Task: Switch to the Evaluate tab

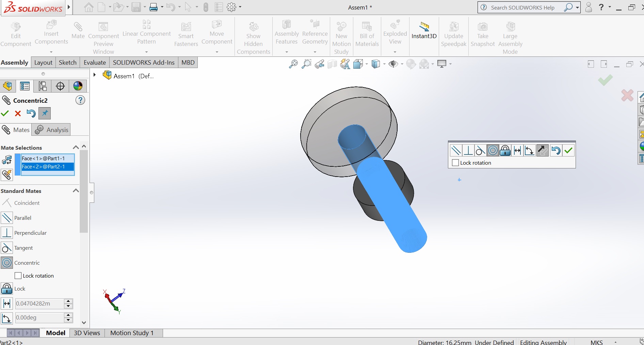Action: pyautogui.click(x=94, y=62)
